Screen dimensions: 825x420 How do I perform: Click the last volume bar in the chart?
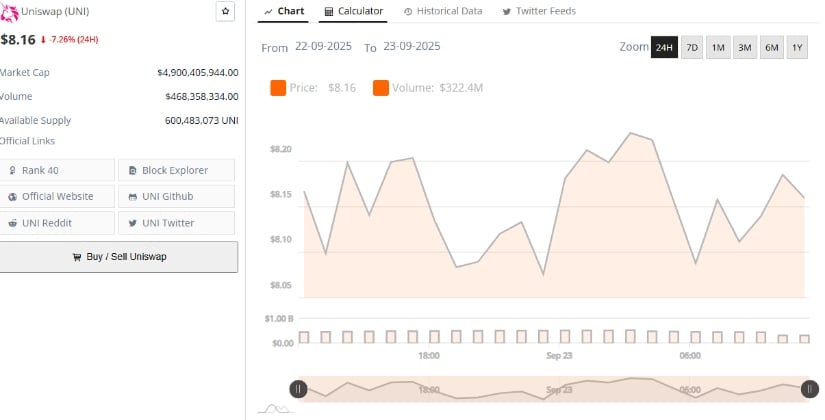(804, 339)
